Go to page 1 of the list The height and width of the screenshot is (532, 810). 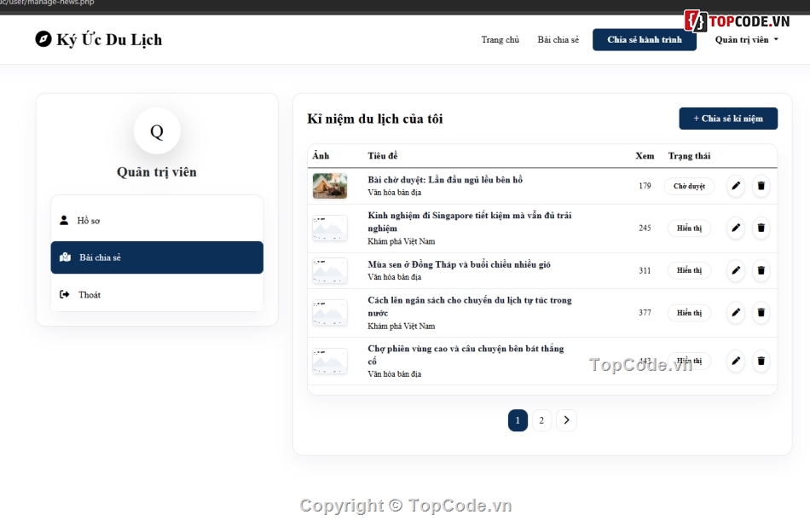coord(518,420)
